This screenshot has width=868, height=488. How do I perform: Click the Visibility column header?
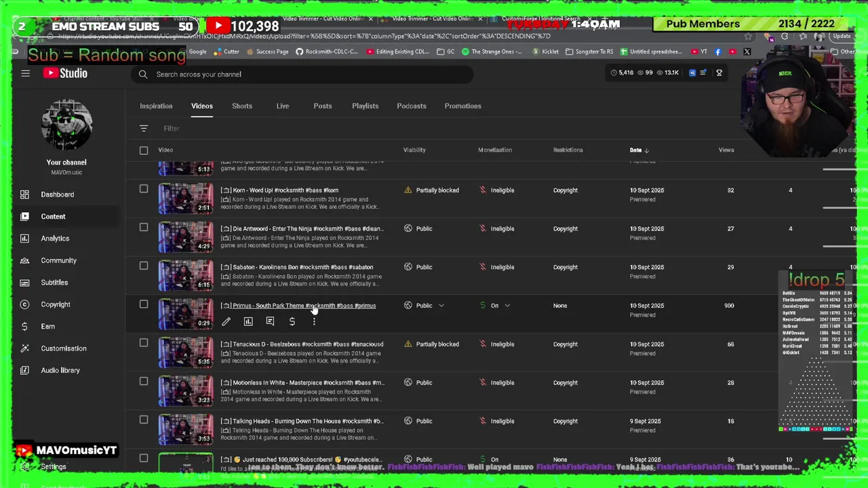pos(414,150)
